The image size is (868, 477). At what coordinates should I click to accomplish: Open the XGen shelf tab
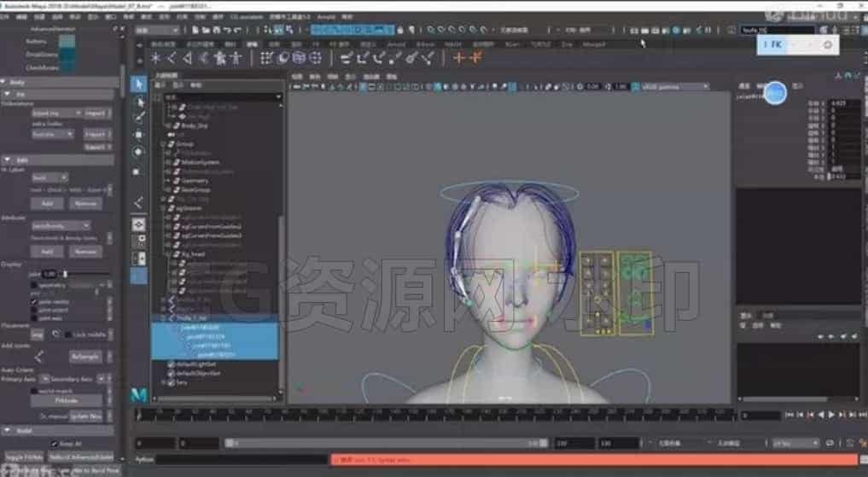[x=511, y=44]
